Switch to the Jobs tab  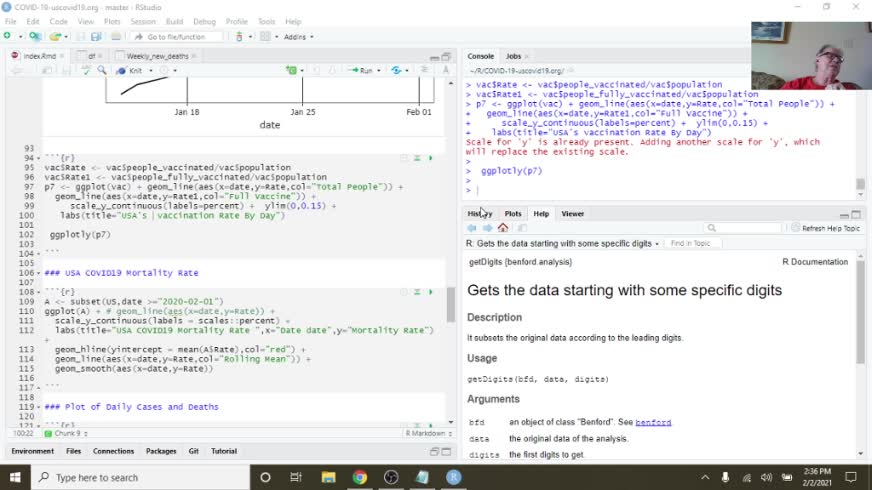point(513,56)
